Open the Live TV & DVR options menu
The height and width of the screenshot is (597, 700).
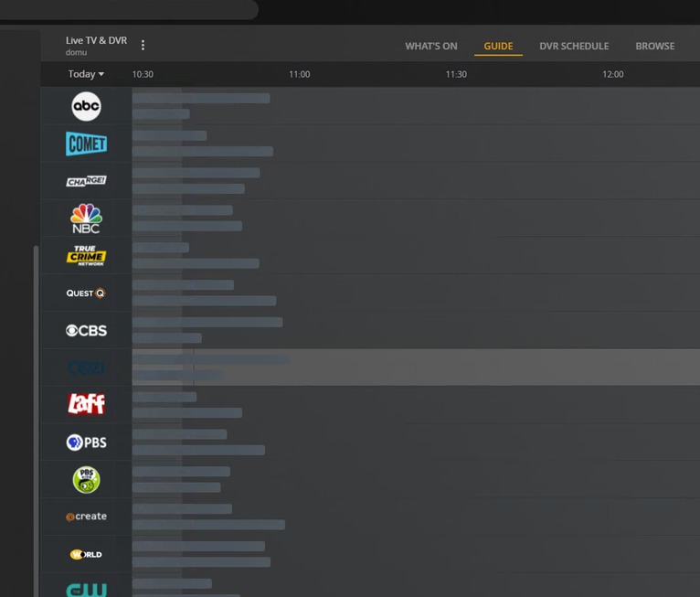(x=143, y=45)
